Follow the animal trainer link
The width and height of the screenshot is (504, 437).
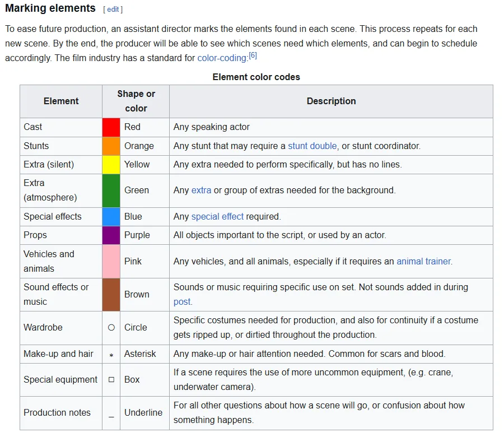[424, 262]
